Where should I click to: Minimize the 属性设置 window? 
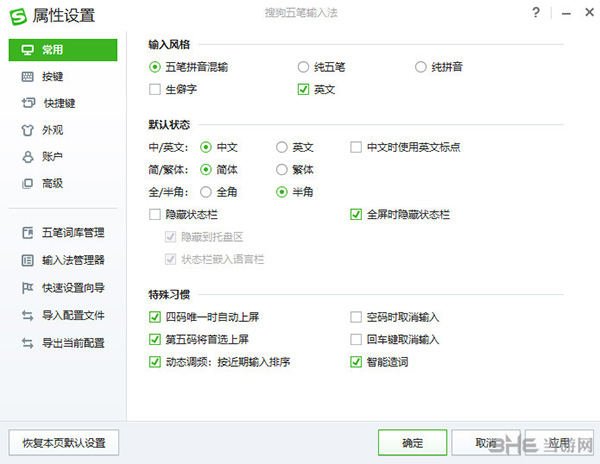567,13
